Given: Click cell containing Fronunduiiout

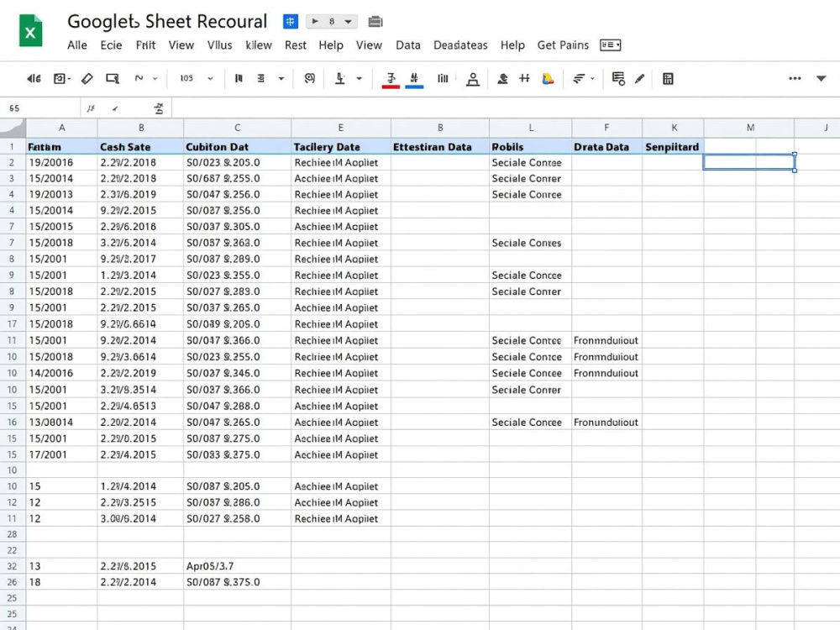Looking at the screenshot, I should point(606,423).
